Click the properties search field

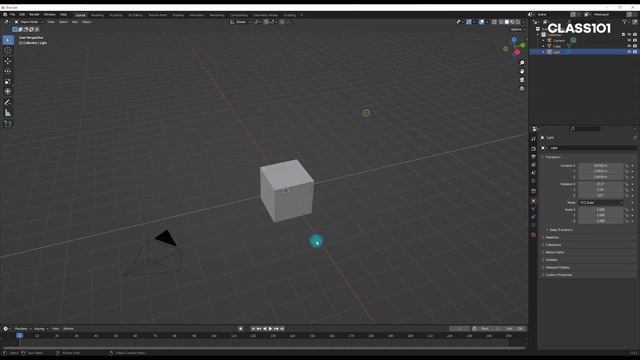coord(586,129)
